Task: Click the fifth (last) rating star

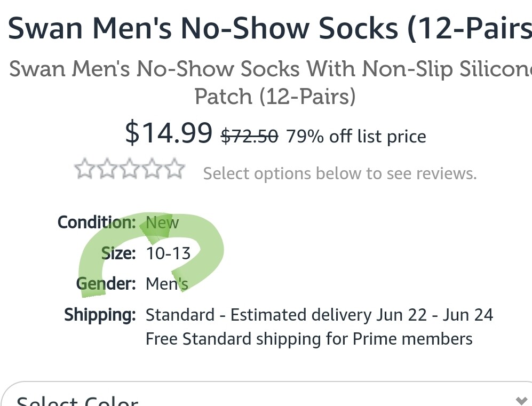Action: coord(174,170)
